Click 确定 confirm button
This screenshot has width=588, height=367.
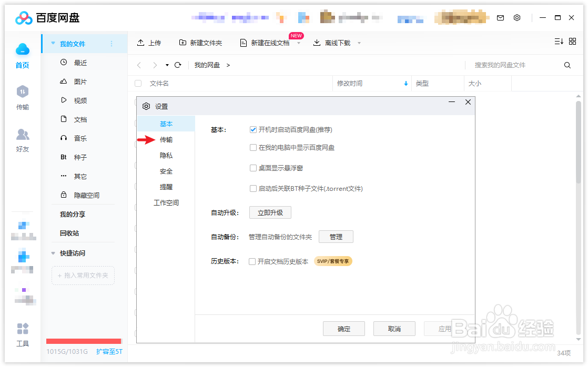tap(344, 329)
